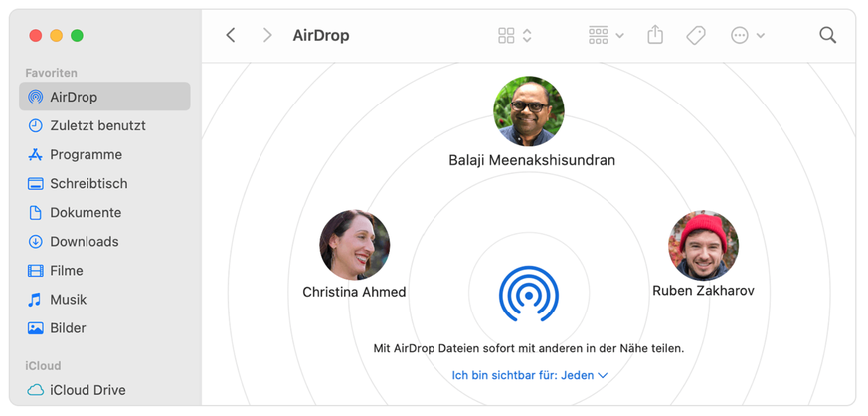Click the Downloads arrow icon

point(35,242)
